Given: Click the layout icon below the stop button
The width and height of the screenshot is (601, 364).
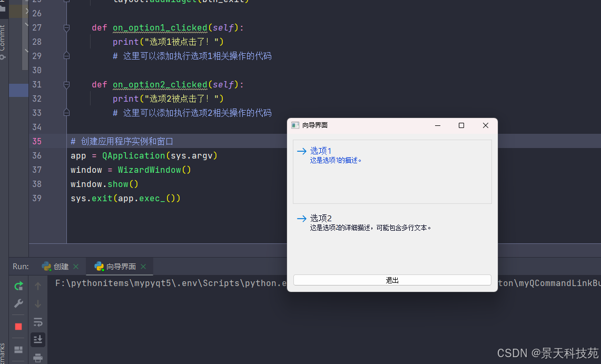Looking at the screenshot, I should (18, 349).
